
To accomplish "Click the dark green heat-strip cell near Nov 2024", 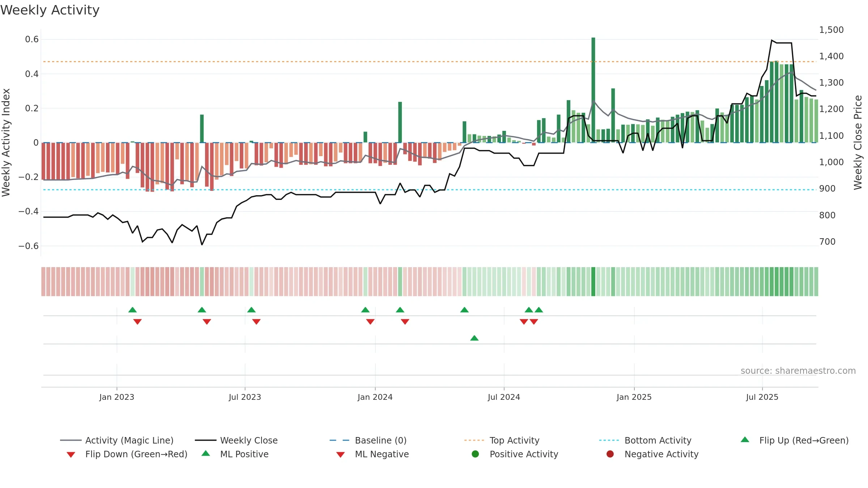I will pos(593,282).
